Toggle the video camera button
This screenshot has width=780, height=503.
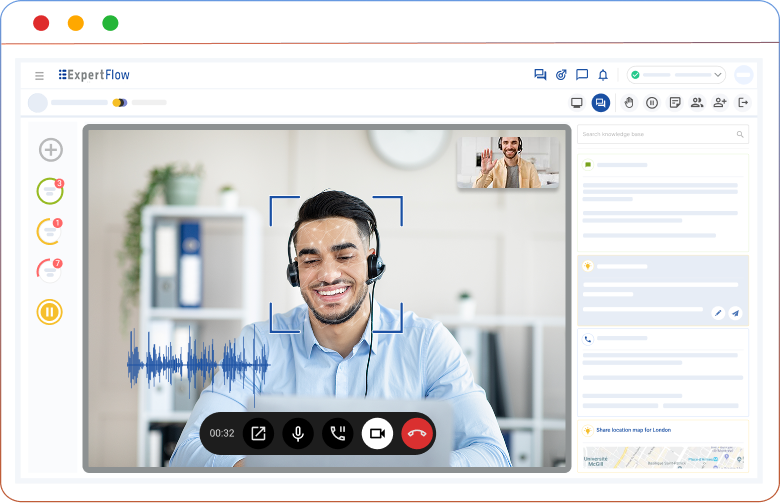pyautogui.click(x=377, y=433)
